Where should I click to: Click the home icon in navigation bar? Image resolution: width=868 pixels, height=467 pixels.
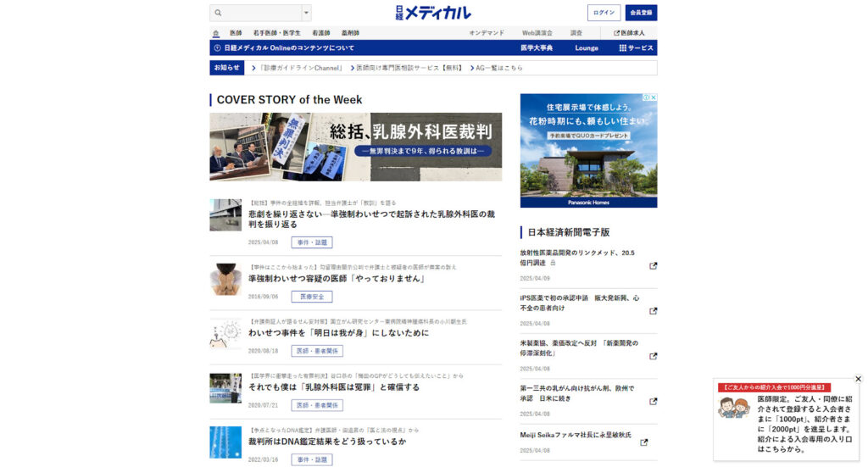click(x=216, y=33)
